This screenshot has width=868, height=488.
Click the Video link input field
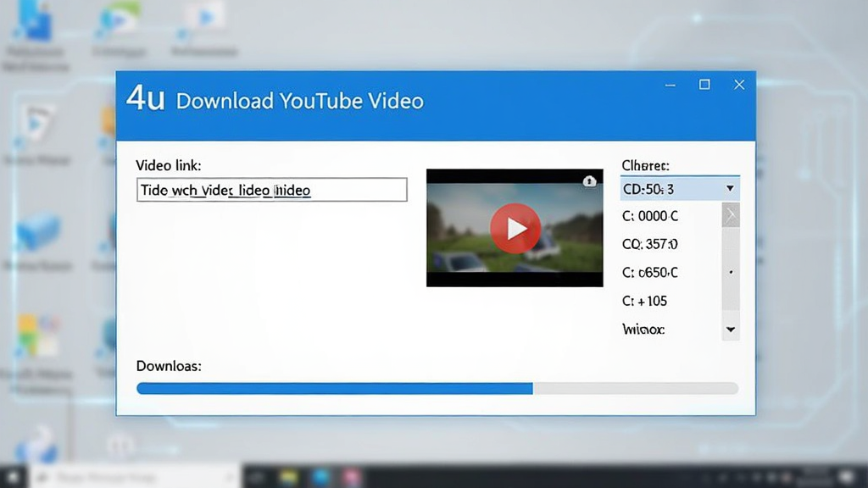(272, 190)
